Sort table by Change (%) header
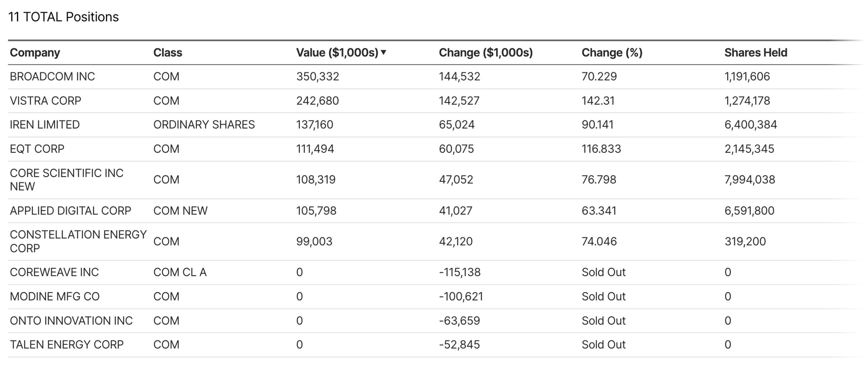Viewport: 868px width, 367px height. (612, 53)
